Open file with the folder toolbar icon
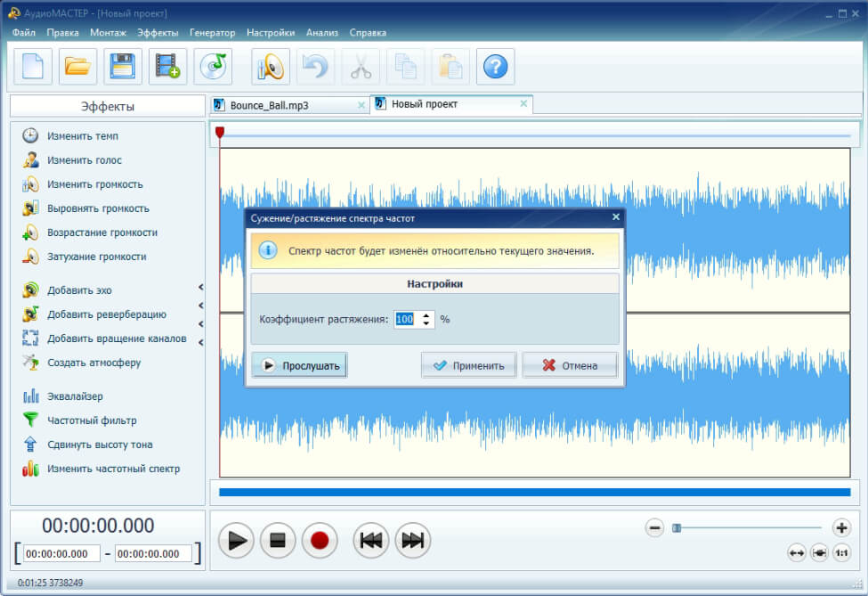The width and height of the screenshot is (868, 596). [x=77, y=67]
